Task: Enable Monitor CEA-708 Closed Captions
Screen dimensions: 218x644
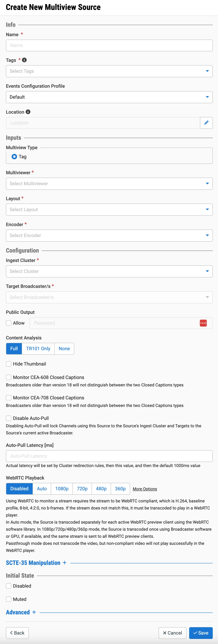Action: (x=8, y=398)
